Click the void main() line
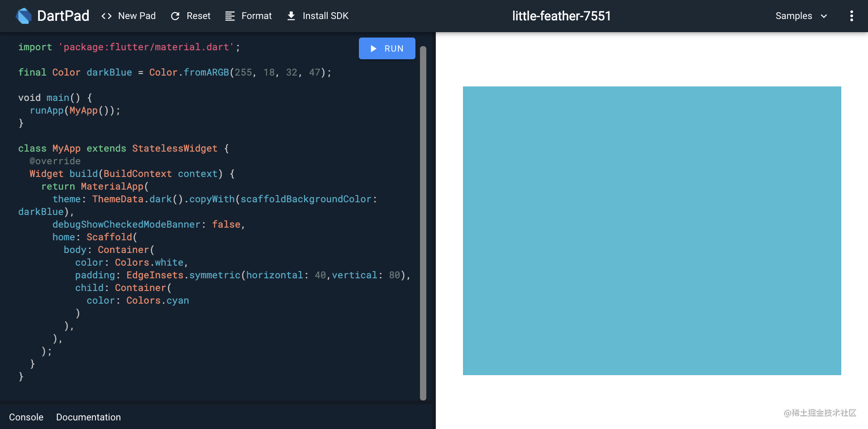Screen dimensions: 868x429 tap(55, 98)
